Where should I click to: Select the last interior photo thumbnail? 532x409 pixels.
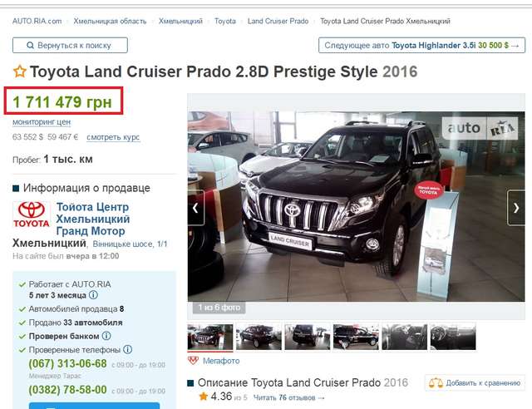coord(453,337)
